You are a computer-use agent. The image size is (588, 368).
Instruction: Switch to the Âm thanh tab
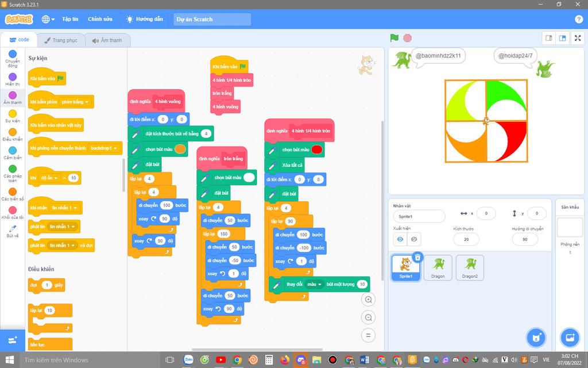tap(107, 40)
